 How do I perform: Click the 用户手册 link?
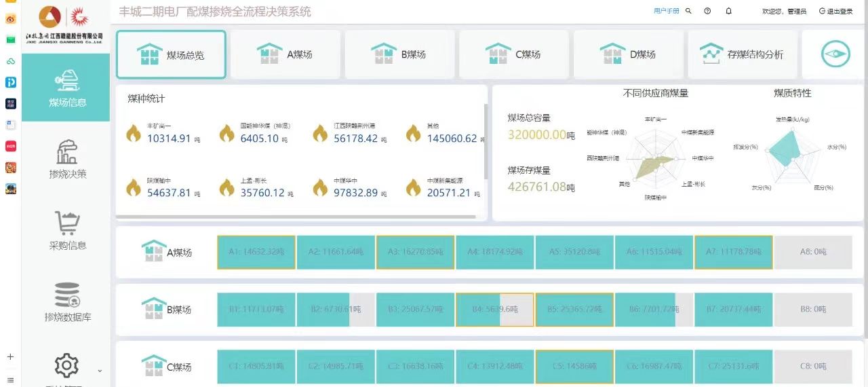pyautogui.click(x=666, y=12)
